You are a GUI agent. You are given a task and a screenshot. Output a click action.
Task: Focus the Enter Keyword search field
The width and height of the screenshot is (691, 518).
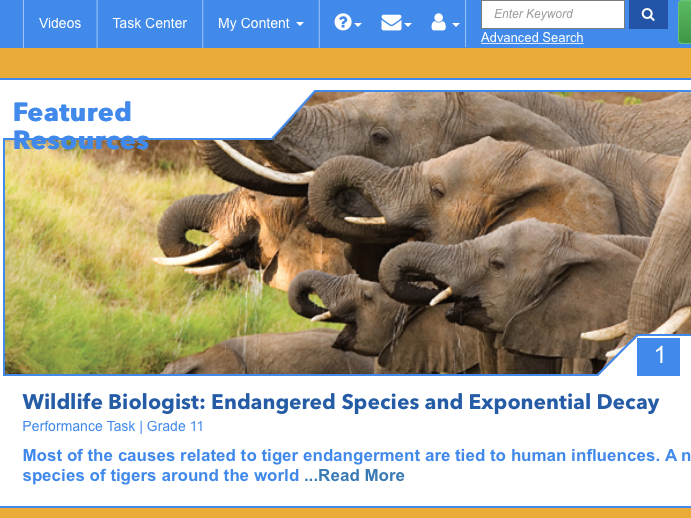pos(553,15)
